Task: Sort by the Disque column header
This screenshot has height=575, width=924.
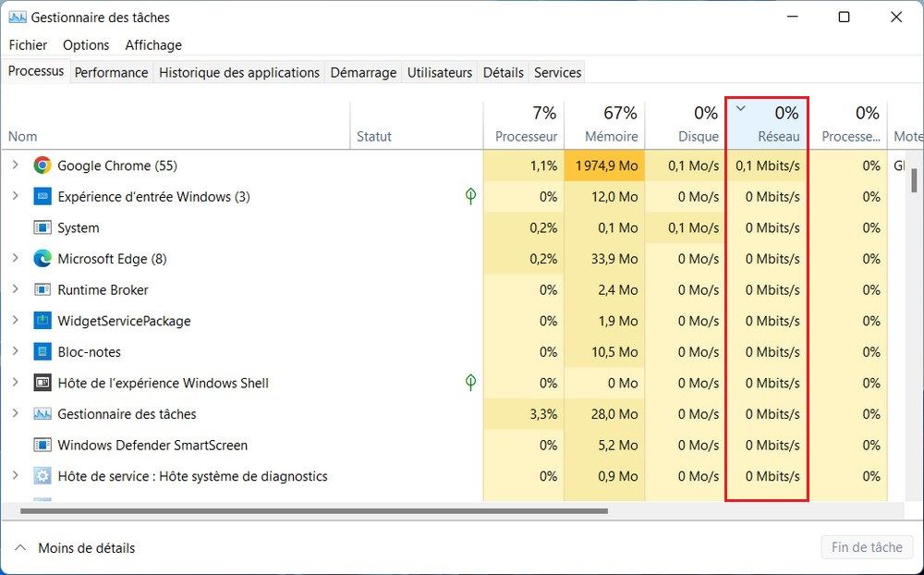Action: click(686, 125)
